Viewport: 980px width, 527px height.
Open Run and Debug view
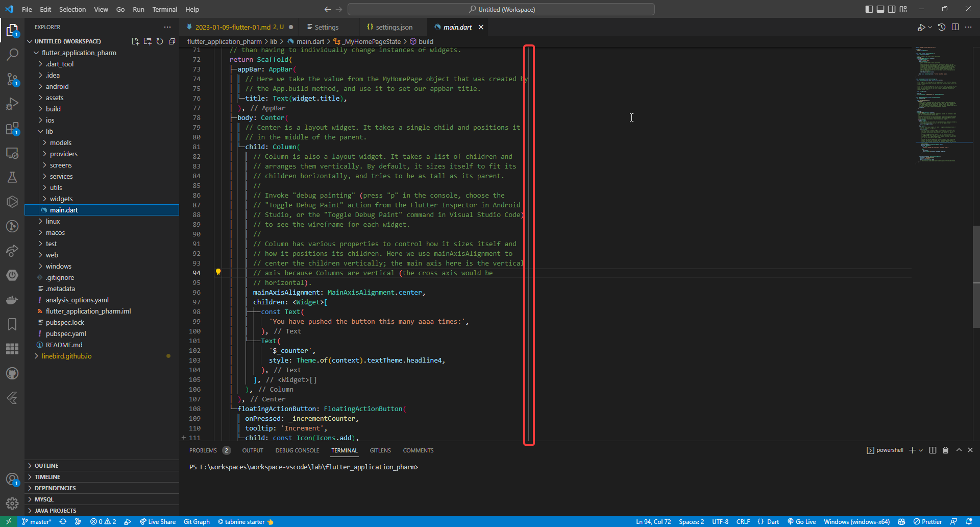click(12, 104)
